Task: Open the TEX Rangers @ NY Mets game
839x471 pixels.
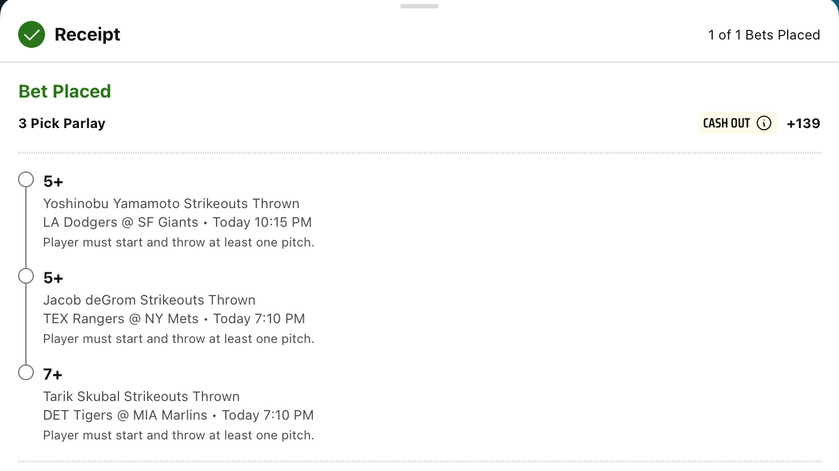Action: coord(121,319)
